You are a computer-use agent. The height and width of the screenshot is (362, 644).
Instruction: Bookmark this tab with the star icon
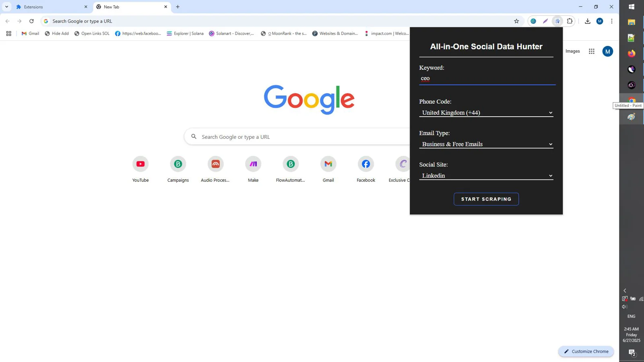click(516, 21)
